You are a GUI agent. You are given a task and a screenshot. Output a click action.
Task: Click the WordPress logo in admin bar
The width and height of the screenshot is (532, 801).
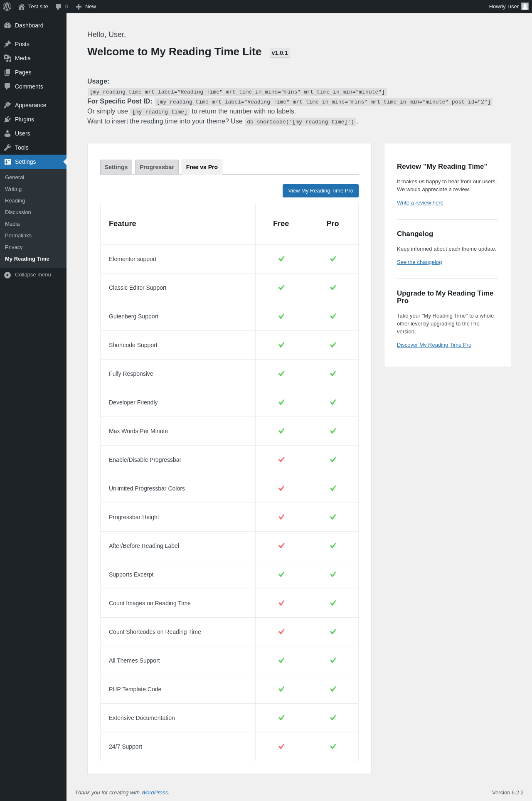7,7
